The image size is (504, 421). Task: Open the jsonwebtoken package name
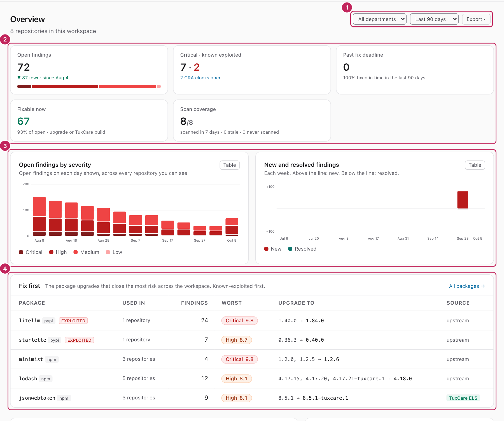(x=37, y=398)
